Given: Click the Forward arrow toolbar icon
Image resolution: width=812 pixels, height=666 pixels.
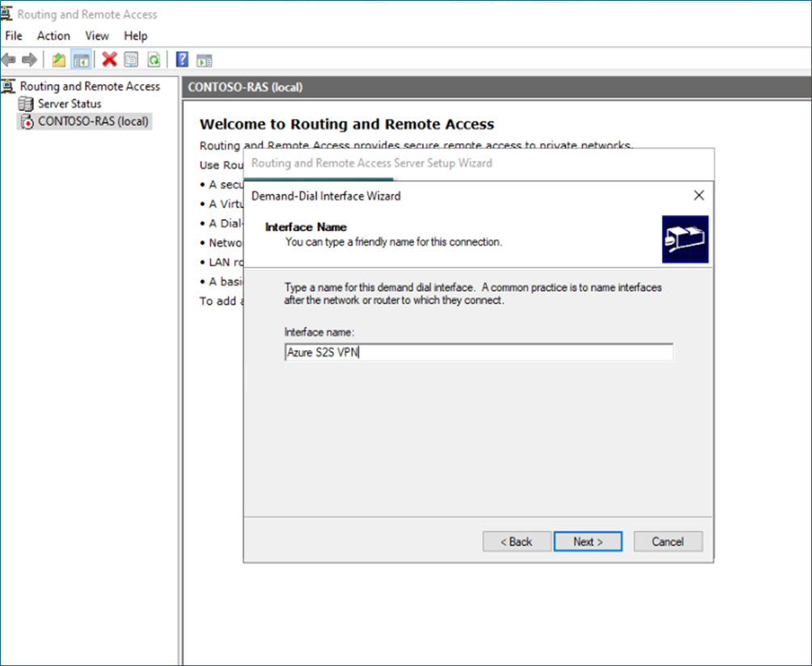Looking at the screenshot, I should (29, 60).
